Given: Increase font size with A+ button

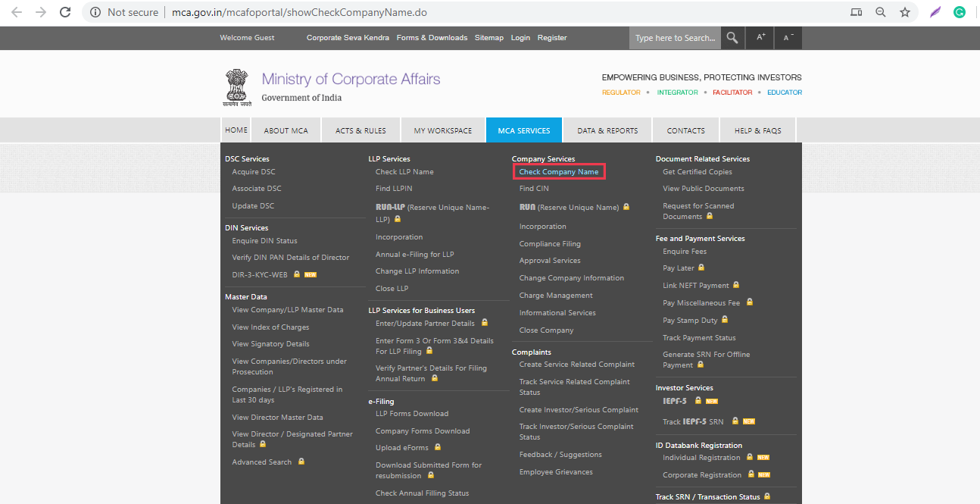Looking at the screenshot, I should click(x=760, y=38).
